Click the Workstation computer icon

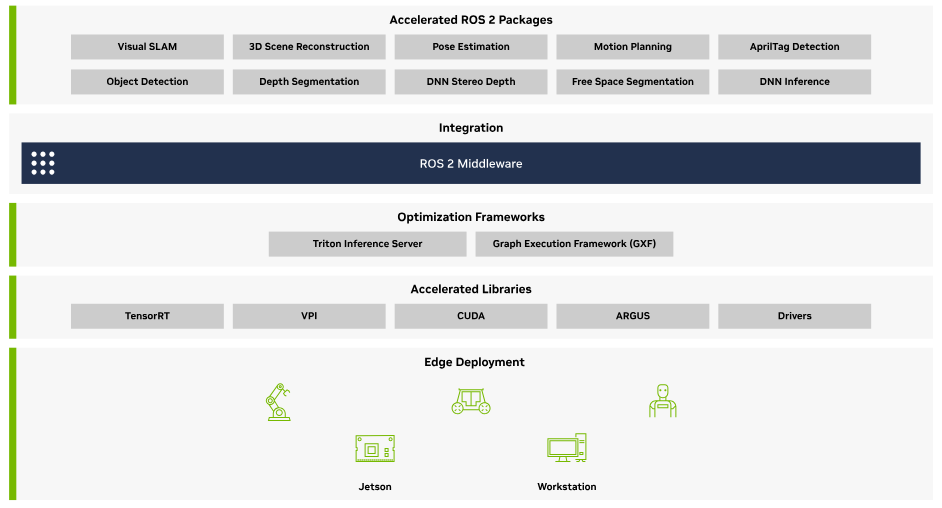click(567, 448)
